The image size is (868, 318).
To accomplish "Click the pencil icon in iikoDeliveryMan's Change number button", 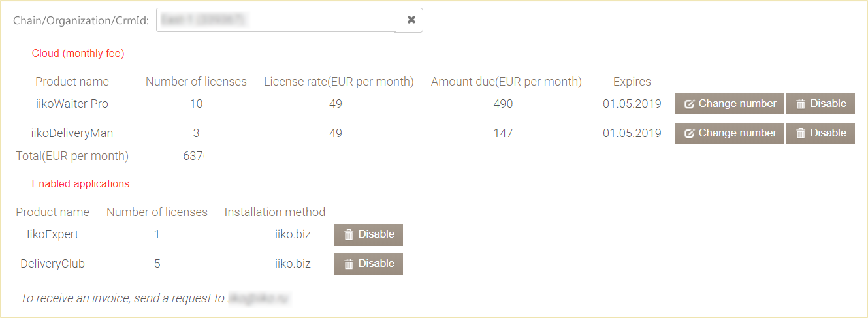I will pos(689,133).
